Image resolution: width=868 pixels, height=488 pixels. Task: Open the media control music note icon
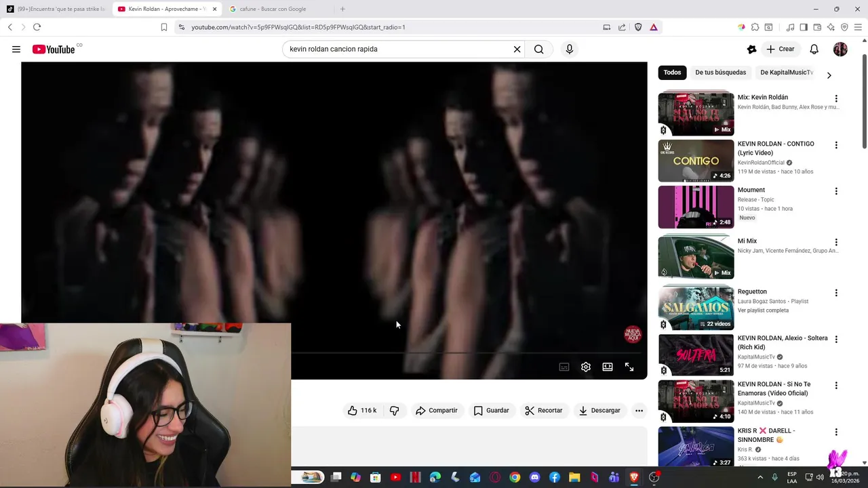(x=790, y=27)
